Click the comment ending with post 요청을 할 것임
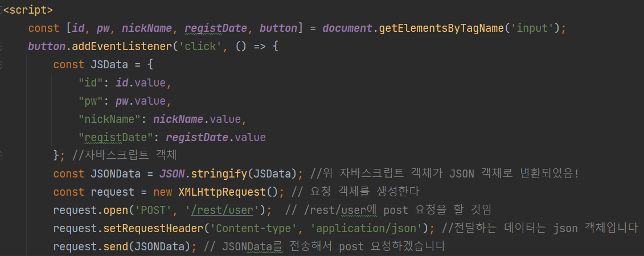 click(x=388, y=210)
